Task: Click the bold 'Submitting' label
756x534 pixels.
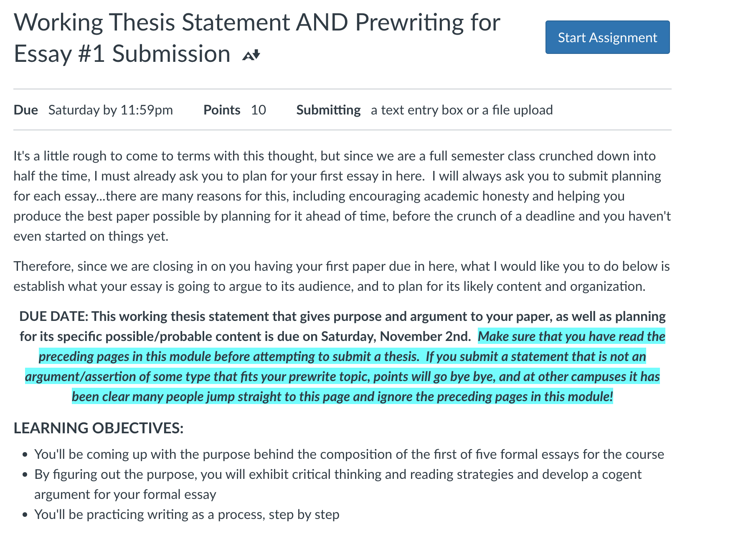Action: tap(328, 110)
